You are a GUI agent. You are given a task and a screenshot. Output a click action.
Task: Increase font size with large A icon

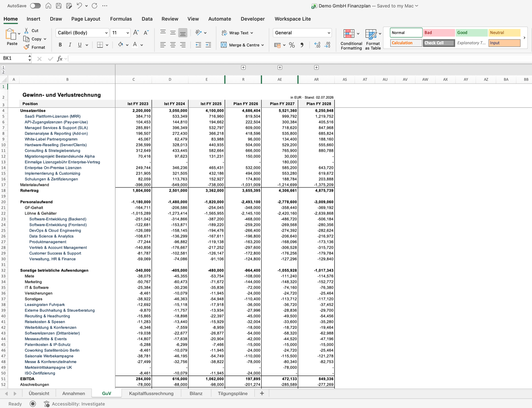click(x=136, y=33)
